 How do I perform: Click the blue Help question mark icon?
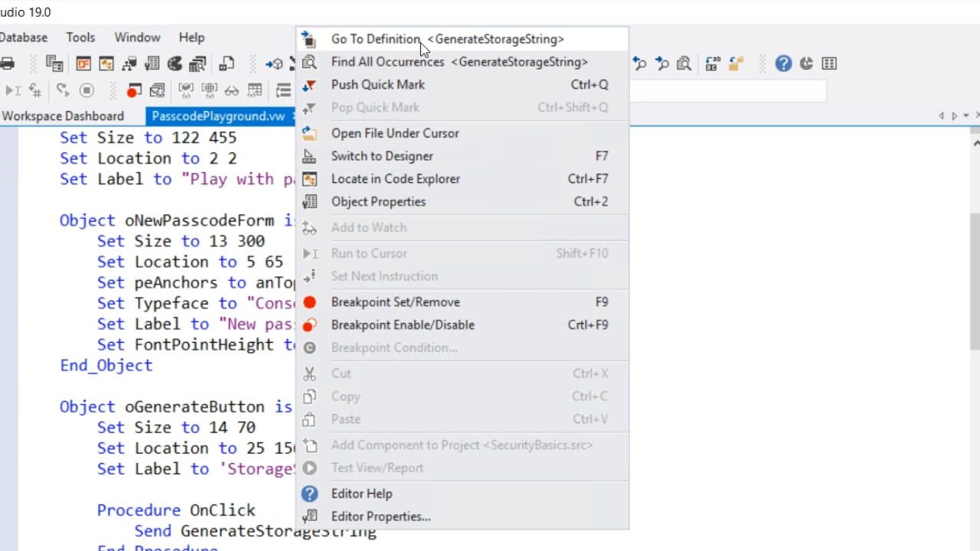783,64
